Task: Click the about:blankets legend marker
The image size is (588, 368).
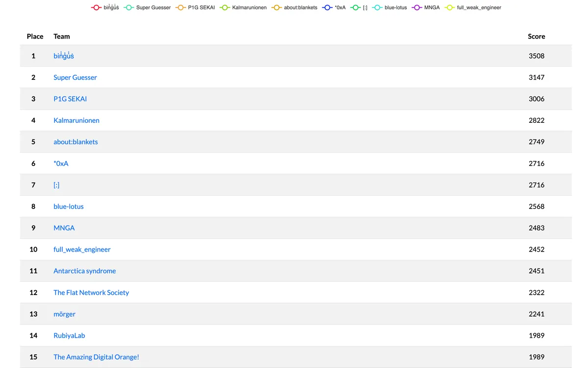Action: [276, 7]
